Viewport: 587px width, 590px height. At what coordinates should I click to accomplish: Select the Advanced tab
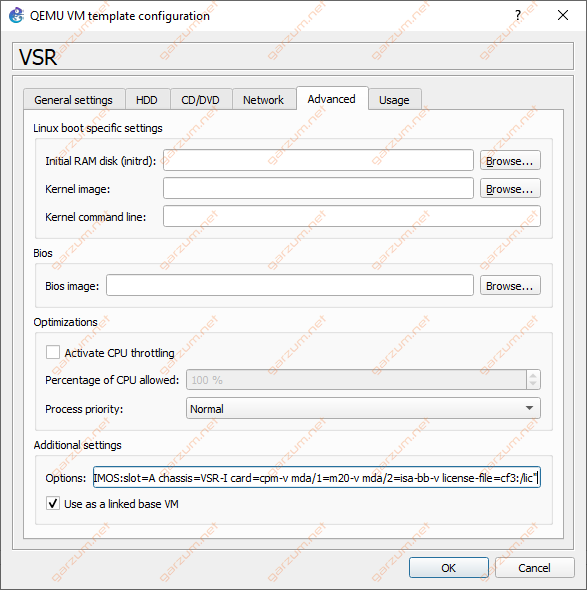click(x=332, y=99)
